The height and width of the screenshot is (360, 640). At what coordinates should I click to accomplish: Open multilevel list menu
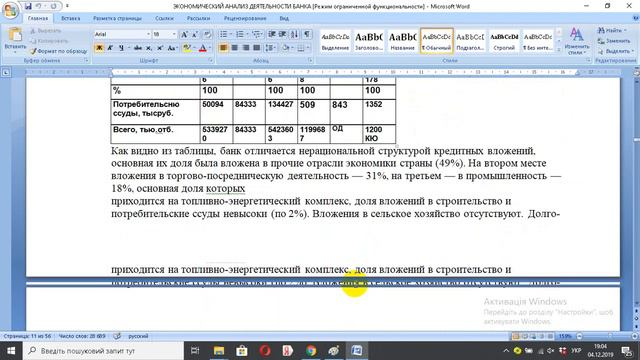tap(256, 34)
